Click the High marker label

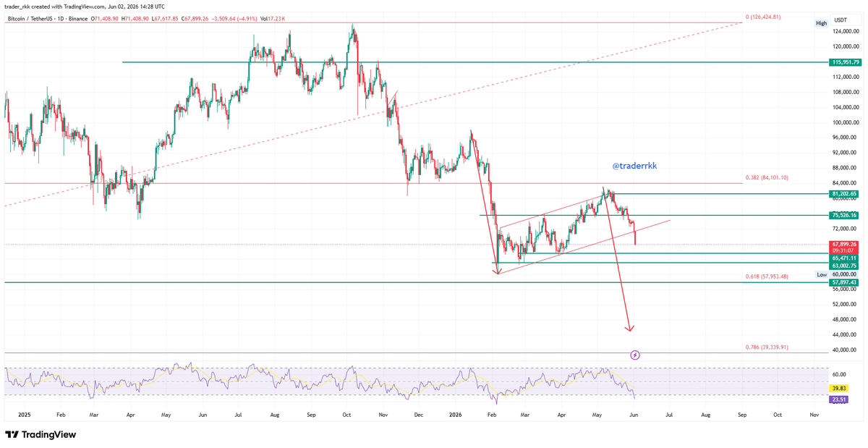[x=821, y=24]
